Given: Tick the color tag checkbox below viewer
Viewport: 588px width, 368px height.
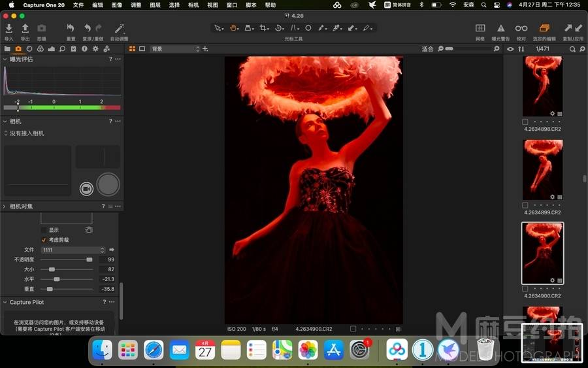Looking at the screenshot, I should point(353,329).
